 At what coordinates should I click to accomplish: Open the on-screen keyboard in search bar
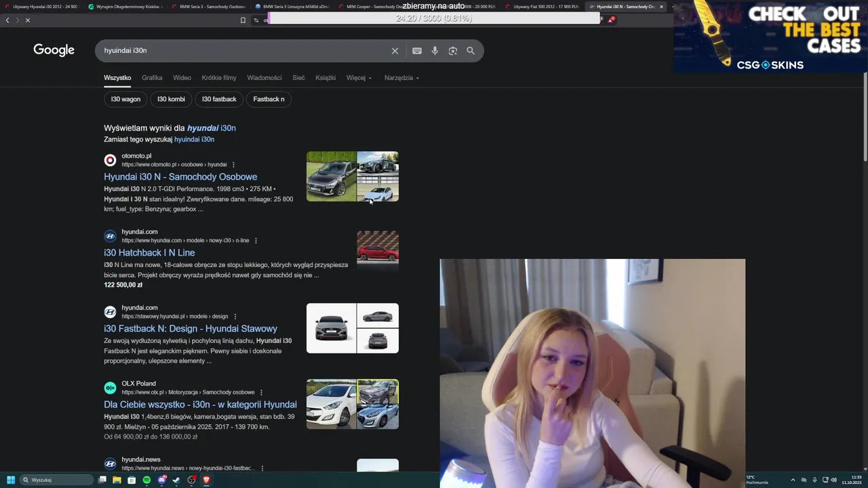tap(417, 51)
